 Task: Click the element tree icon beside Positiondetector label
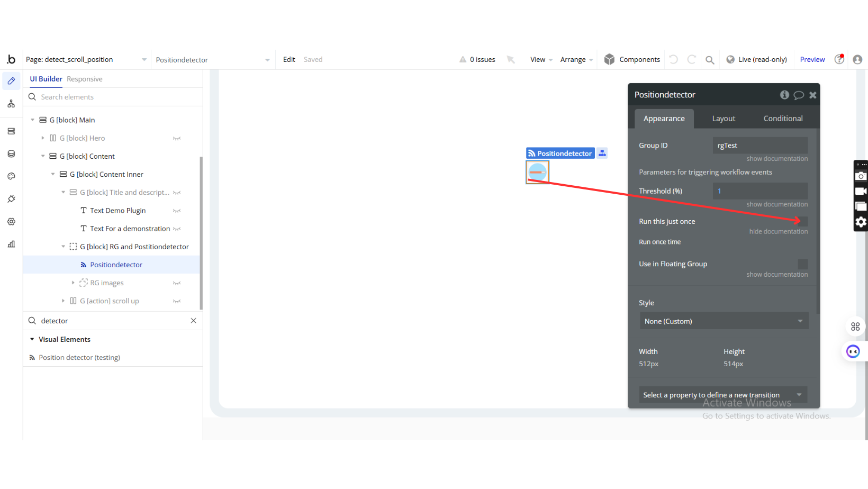point(602,153)
